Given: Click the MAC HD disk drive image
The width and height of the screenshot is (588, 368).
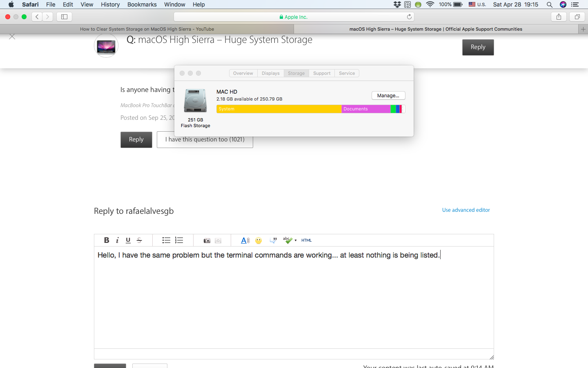Looking at the screenshot, I should (196, 101).
